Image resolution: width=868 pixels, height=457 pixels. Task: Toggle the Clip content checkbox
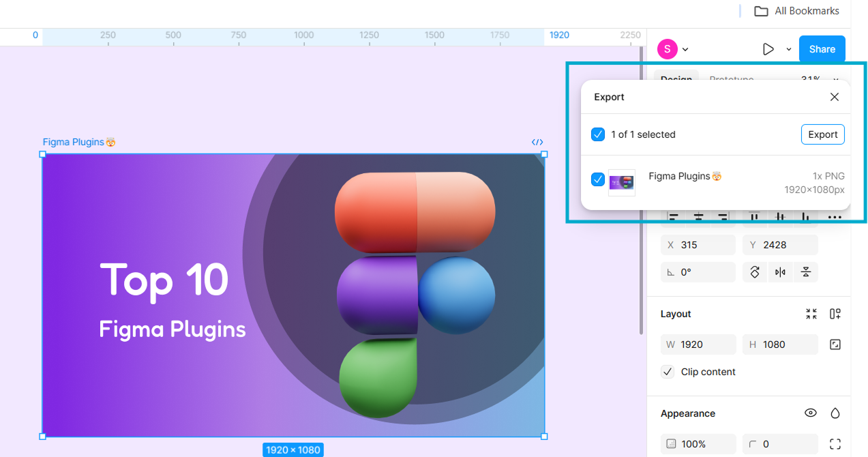(x=668, y=372)
